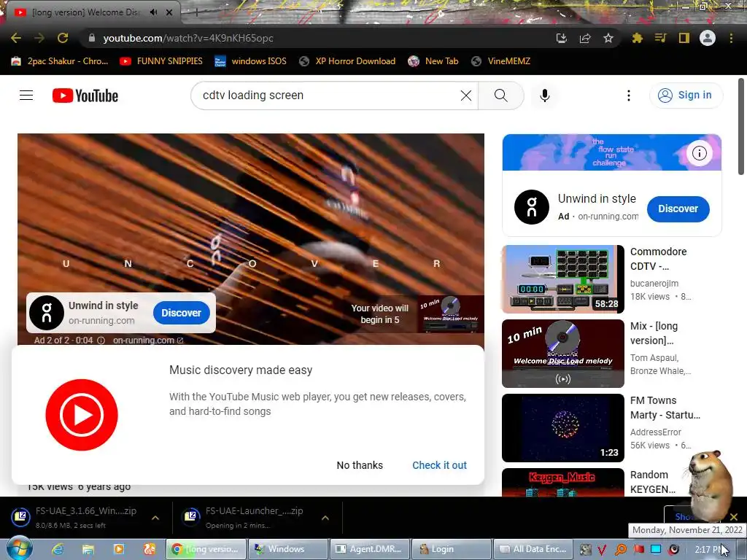Click the lock icon in address bar
747x560 pixels.
(x=92, y=38)
